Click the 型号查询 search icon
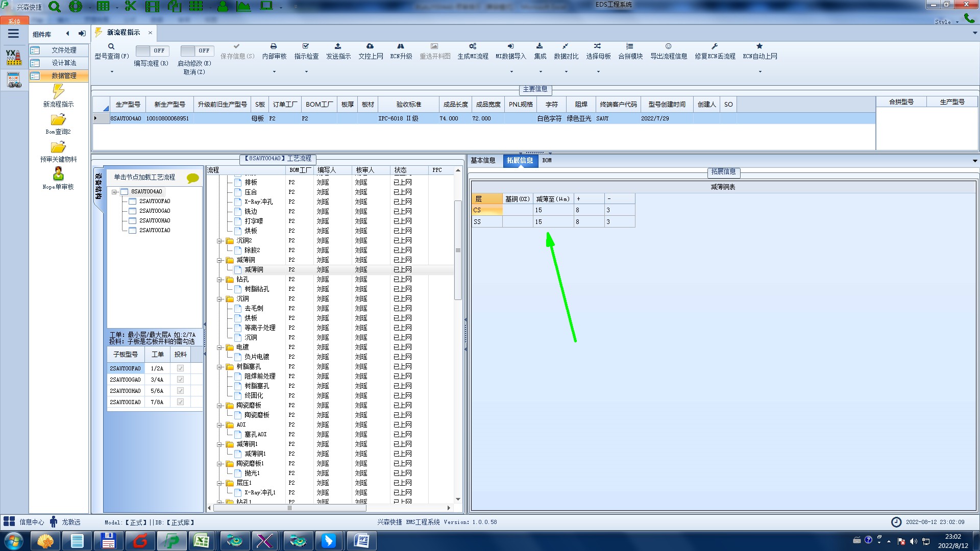Screen dimensions: 980x551 coord(111,46)
